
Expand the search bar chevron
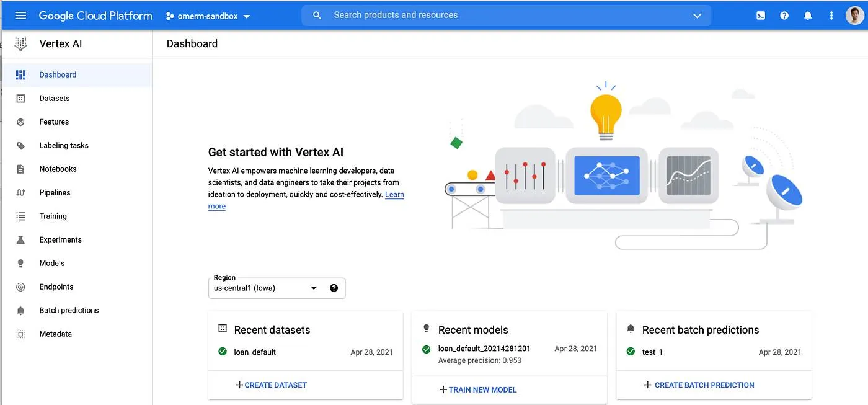[x=697, y=15]
